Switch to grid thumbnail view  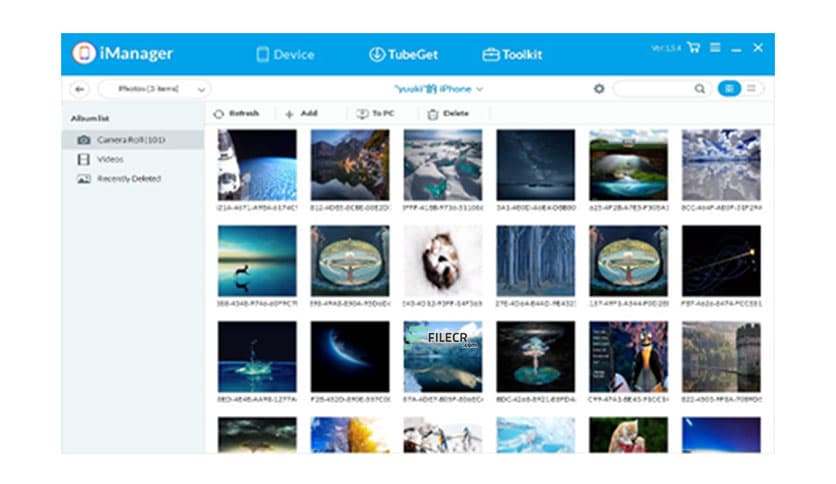point(729,88)
